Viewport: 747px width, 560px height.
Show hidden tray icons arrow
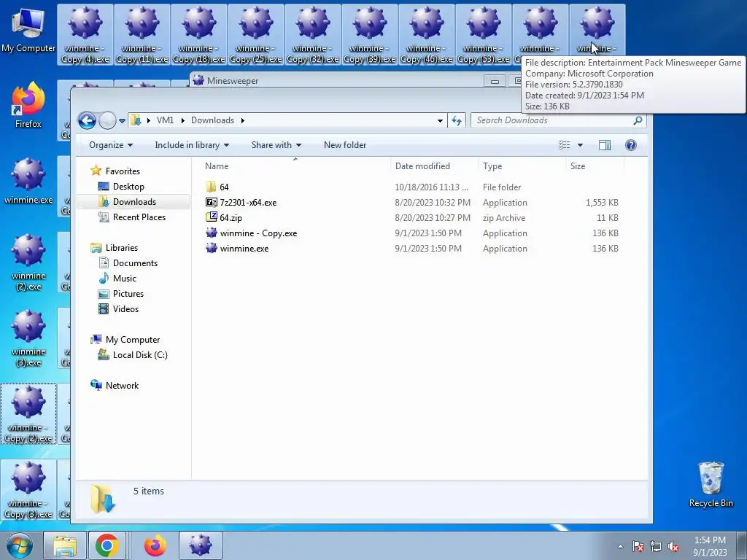click(620, 546)
